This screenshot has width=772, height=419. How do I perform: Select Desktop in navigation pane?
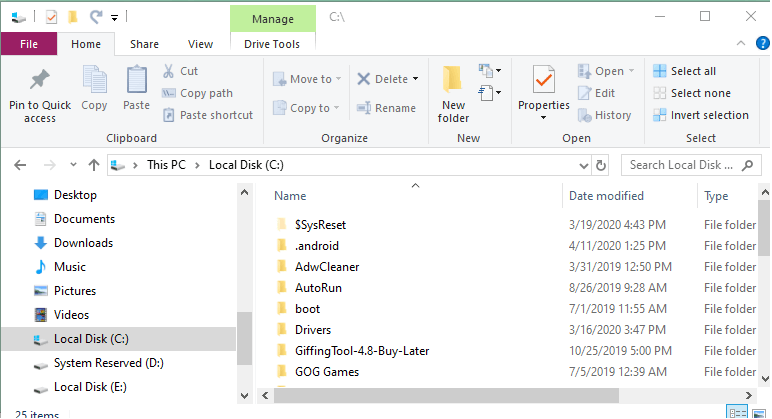[x=75, y=195]
